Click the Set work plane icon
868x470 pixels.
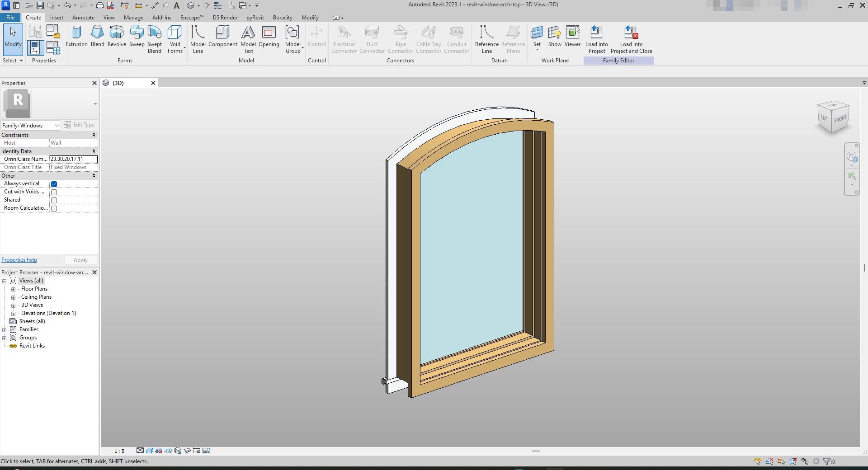point(537,33)
